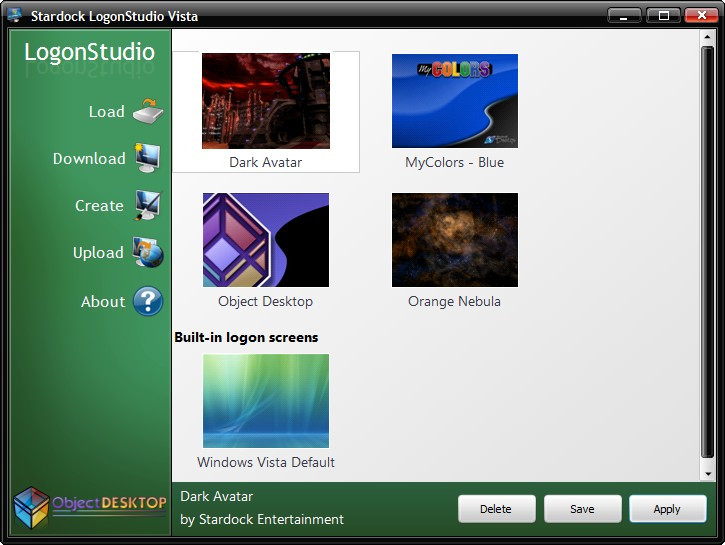This screenshot has height=545, width=725.
Task: Click the Download monitor icon
Action: pos(148,158)
